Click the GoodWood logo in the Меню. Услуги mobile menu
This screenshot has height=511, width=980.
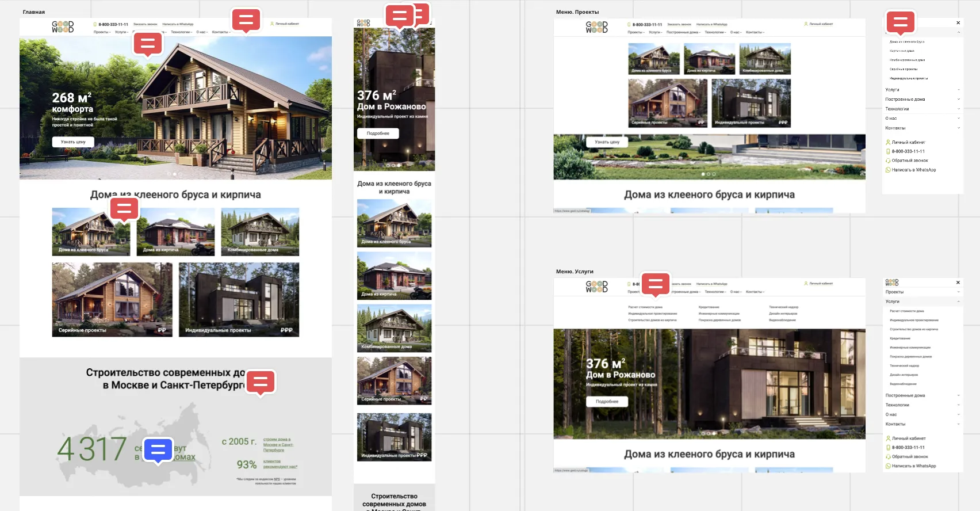pyautogui.click(x=892, y=283)
